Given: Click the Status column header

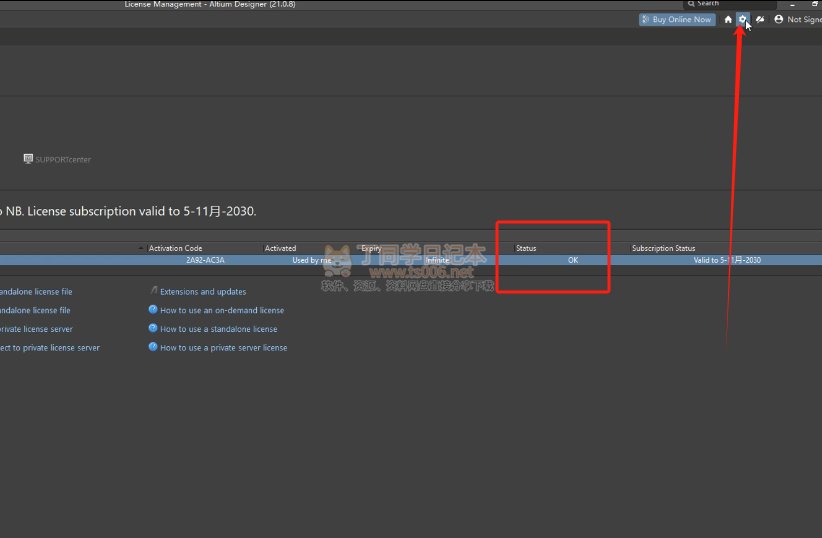Looking at the screenshot, I should [x=526, y=248].
